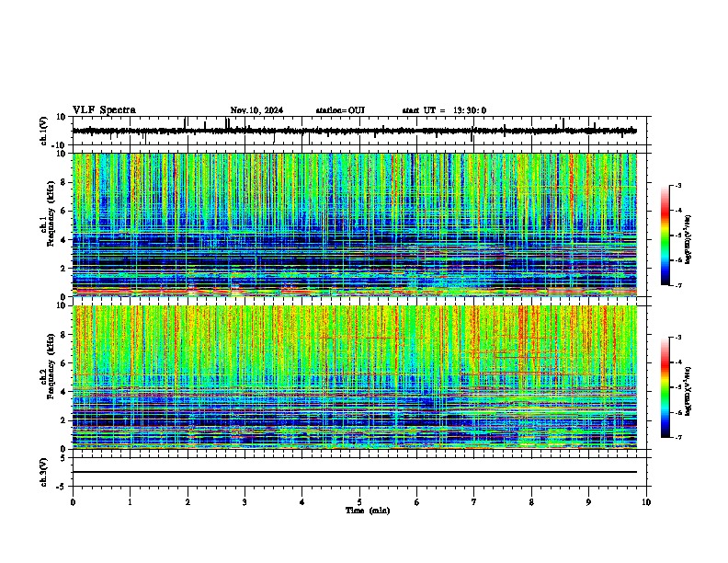This screenshot has height=563, width=728.
Task: Click the "-3" tick on ch.1 colorbar
Action: coord(678,185)
